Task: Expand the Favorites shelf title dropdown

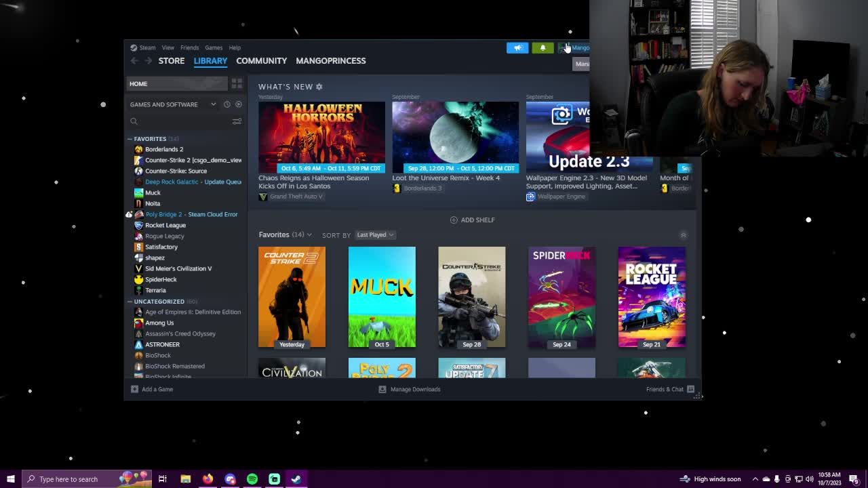Action: (309, 235)
